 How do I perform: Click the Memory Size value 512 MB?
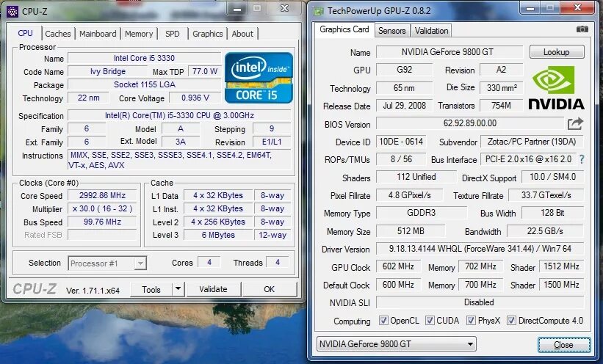411,231
